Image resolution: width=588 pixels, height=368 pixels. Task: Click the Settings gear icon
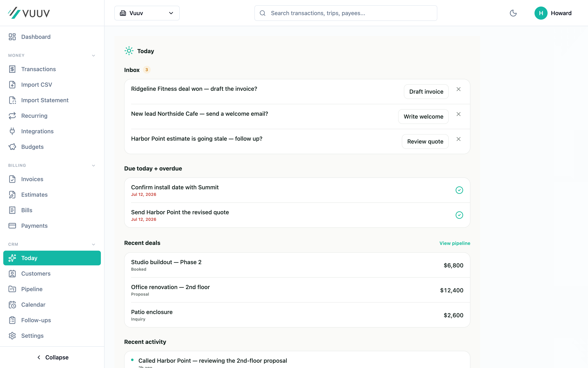pyautogui.click(x=12, y=336)
